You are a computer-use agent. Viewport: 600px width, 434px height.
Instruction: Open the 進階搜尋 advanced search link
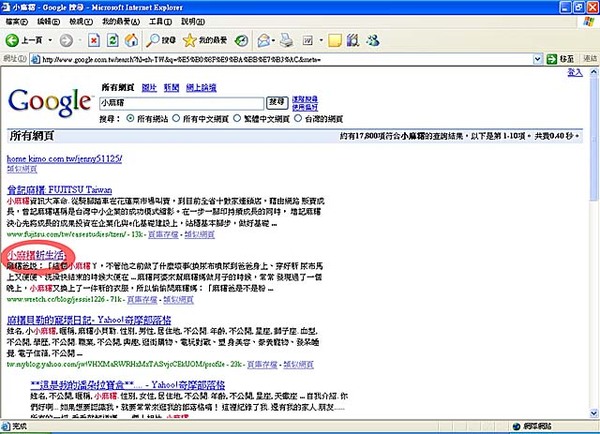coord(305,99)
